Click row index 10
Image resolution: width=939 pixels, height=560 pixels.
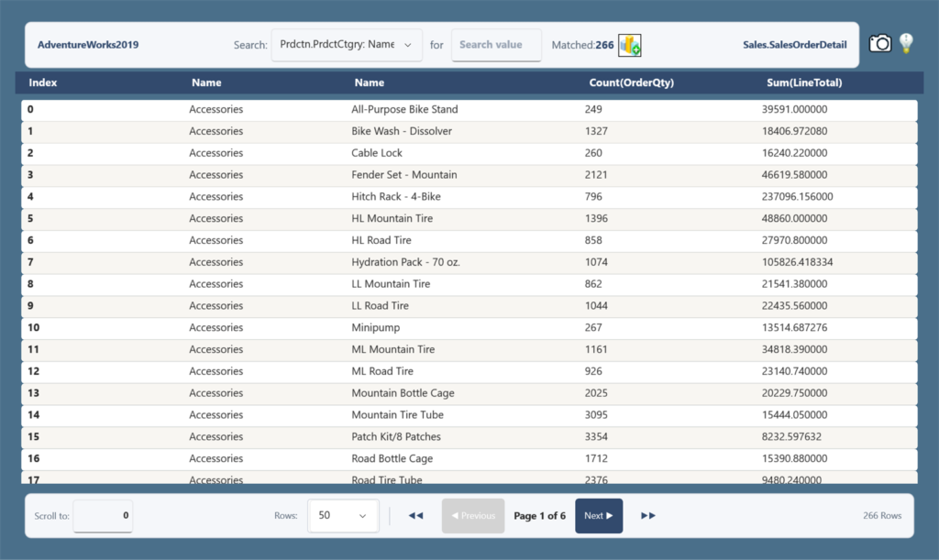click(x=34, y=328)
